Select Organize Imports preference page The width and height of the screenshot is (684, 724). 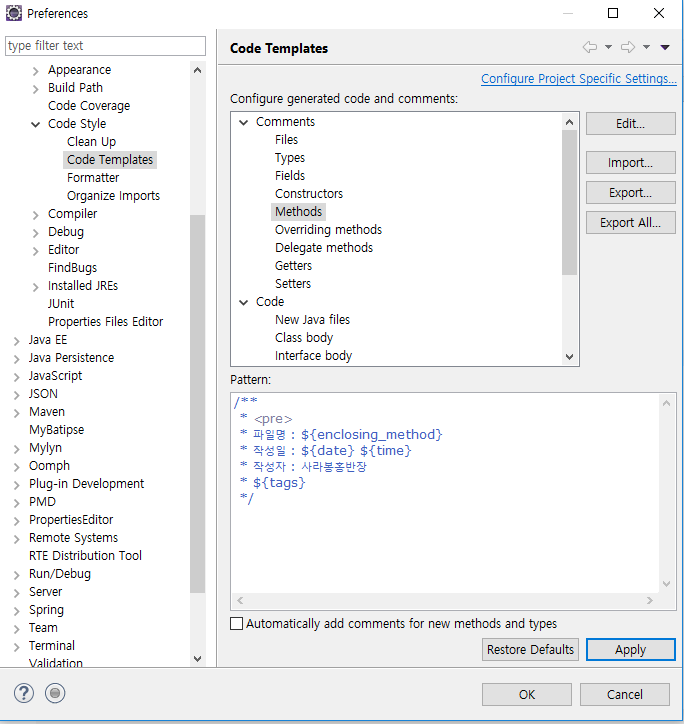tap(113, 196)
